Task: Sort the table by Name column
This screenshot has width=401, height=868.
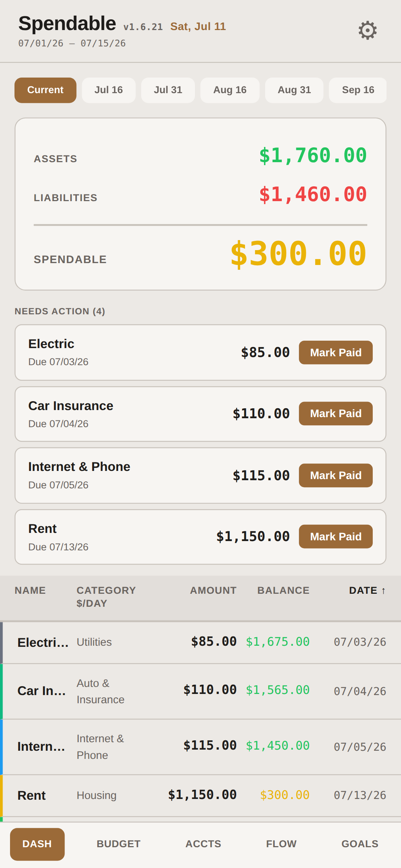Action: point(30,590)
